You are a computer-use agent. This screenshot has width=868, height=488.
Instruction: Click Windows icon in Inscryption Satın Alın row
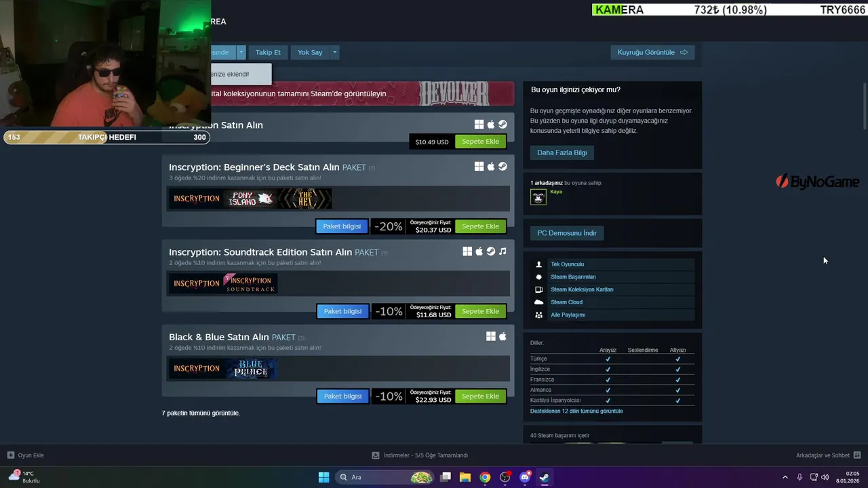(x=479, y=125)
